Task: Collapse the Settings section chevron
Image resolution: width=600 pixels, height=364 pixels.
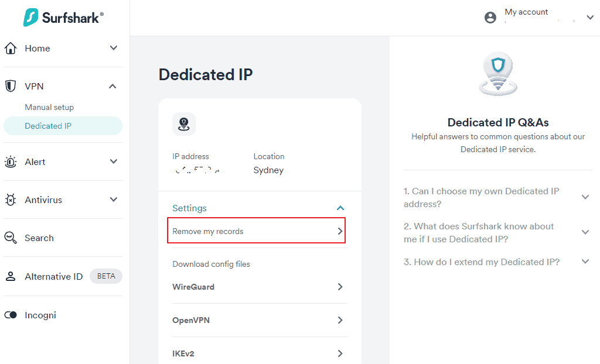Action: pos(340,208)
